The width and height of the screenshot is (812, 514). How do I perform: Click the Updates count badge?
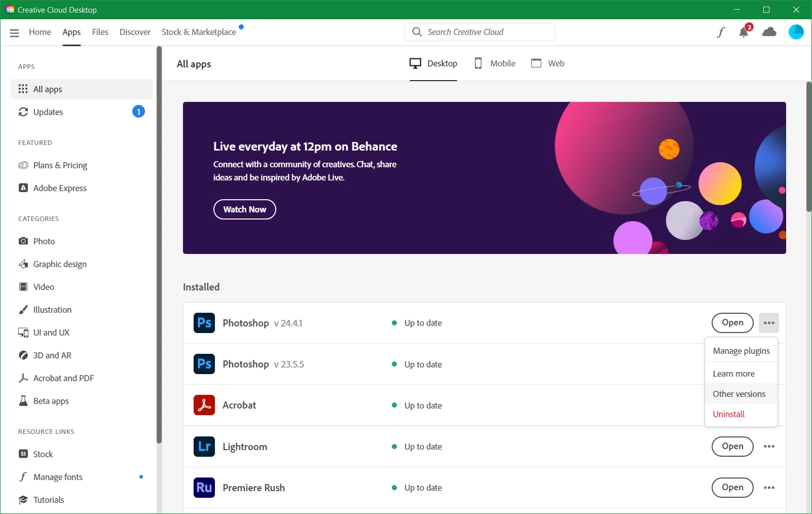138,112
